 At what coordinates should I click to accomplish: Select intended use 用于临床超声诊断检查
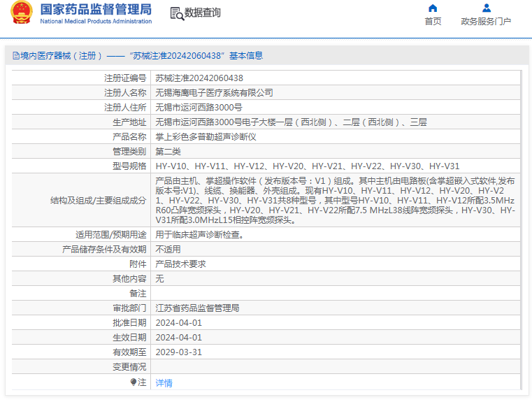pos(200,235)
